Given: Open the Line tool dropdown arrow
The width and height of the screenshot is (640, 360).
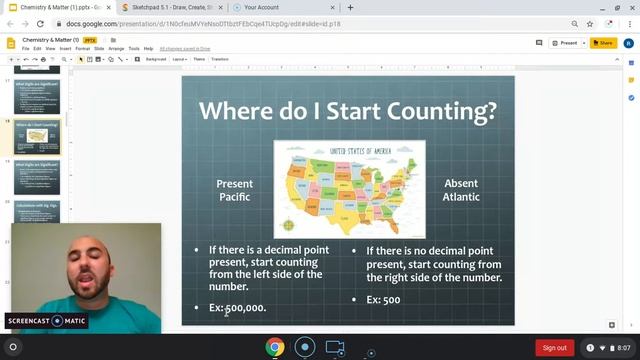Looking at the screenshot, I should coord(127,60).
